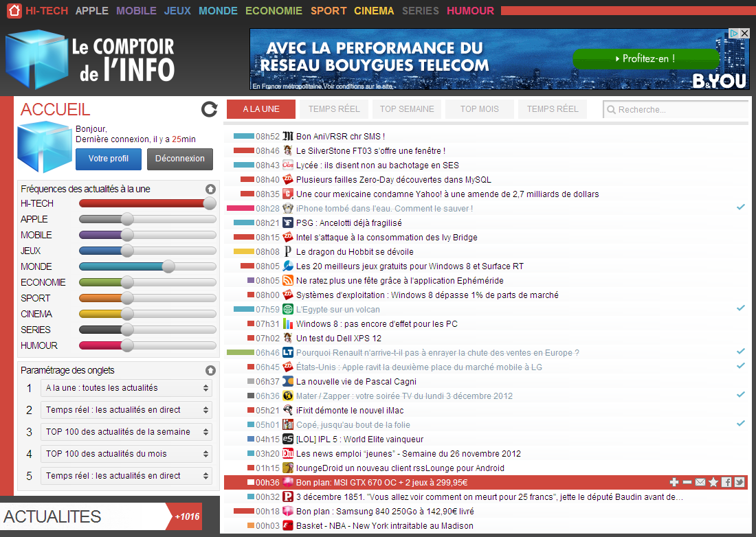Refresh the Accueil panel with reload icon
The height and width of the screenshot is (537, 756).
(x=209, y=109)
